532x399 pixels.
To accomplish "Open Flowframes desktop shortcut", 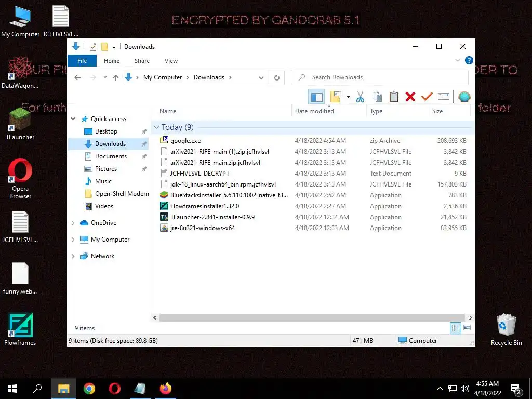I will click(20, 329).
